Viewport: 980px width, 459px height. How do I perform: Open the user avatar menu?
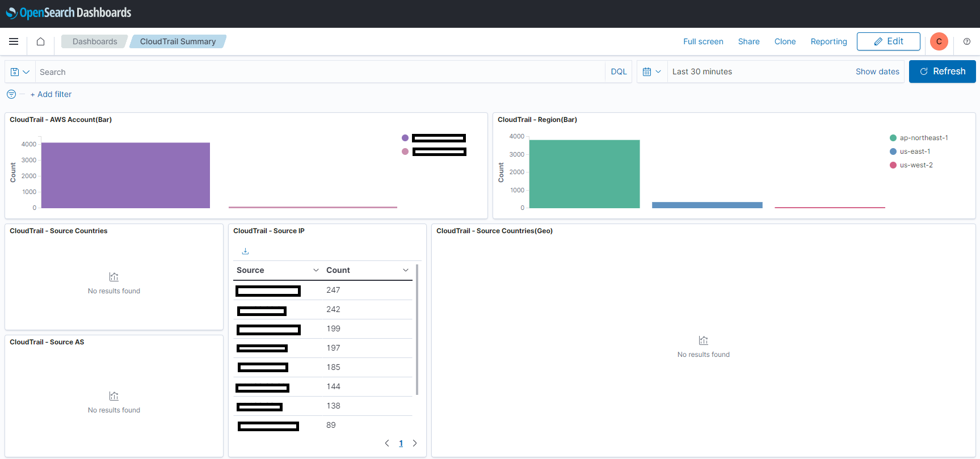[x=939, y=41]
